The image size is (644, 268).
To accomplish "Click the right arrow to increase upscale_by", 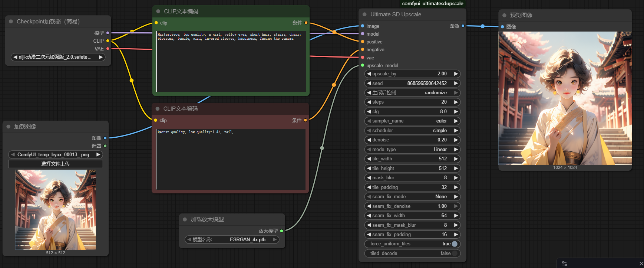I will pyautogui.click(x=456, y=74).
